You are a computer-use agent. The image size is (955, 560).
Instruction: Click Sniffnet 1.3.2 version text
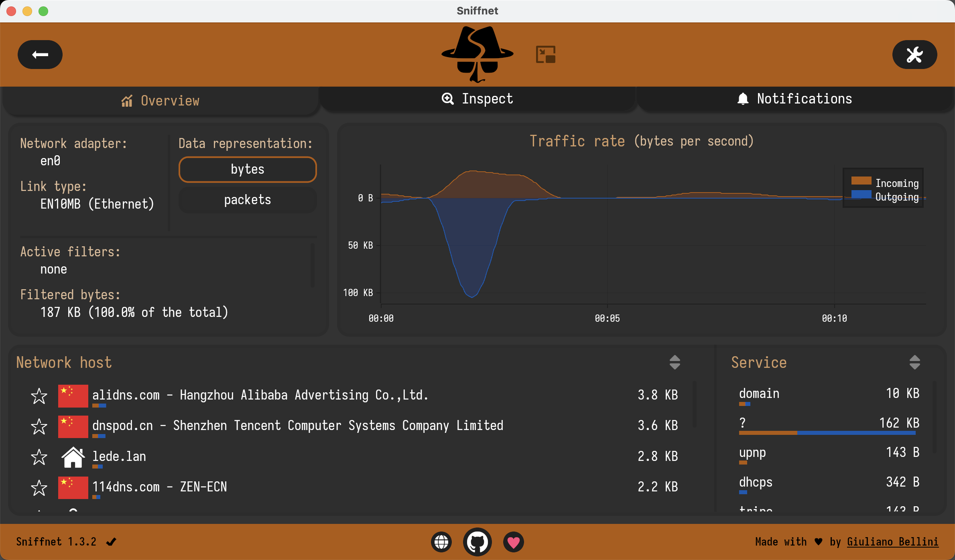point(56,542)
